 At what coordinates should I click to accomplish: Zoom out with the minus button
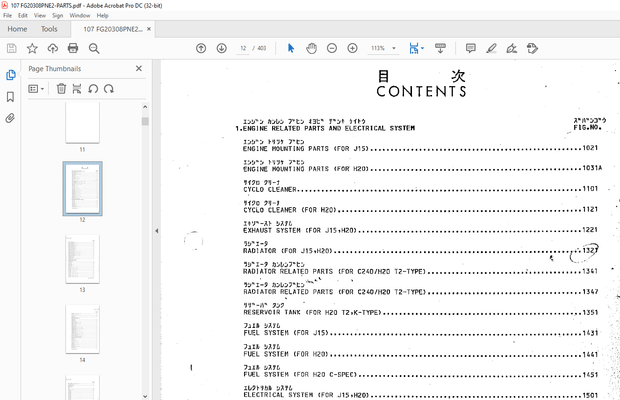tap(332, 48)
